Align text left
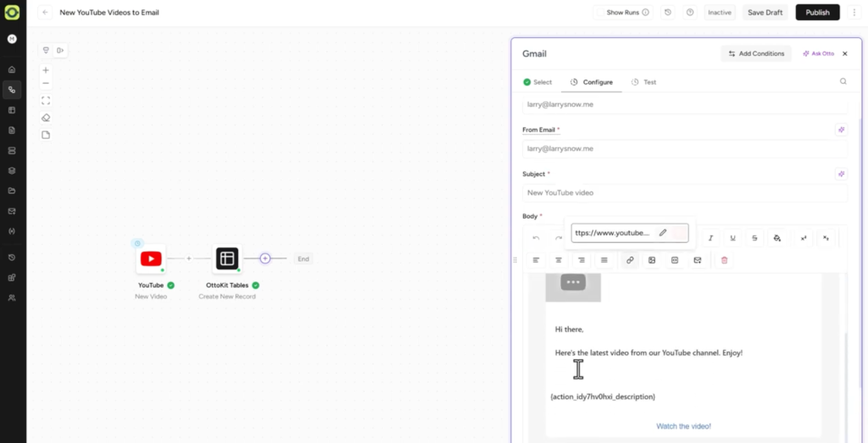Screen dimensions: 868x443 (536, 260)
